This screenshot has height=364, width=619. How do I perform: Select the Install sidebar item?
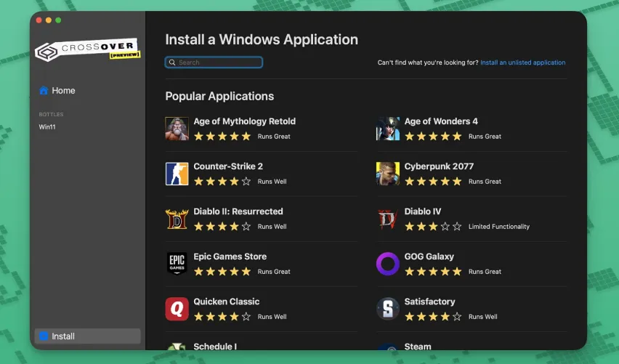88,336
